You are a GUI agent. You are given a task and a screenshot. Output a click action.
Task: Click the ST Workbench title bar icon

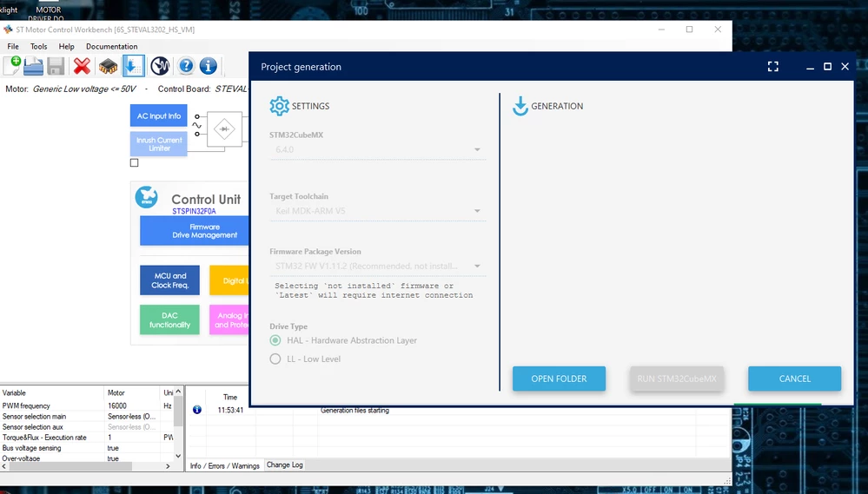tap(8, 30)
